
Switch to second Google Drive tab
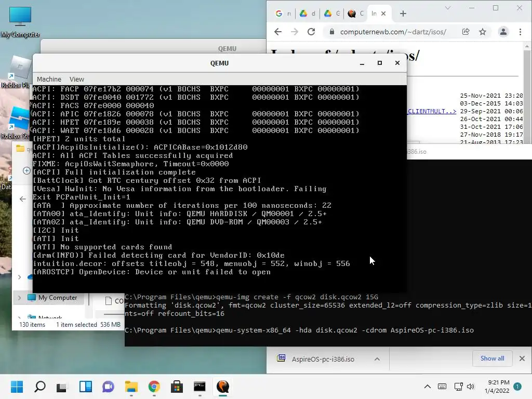click(332, 14)
